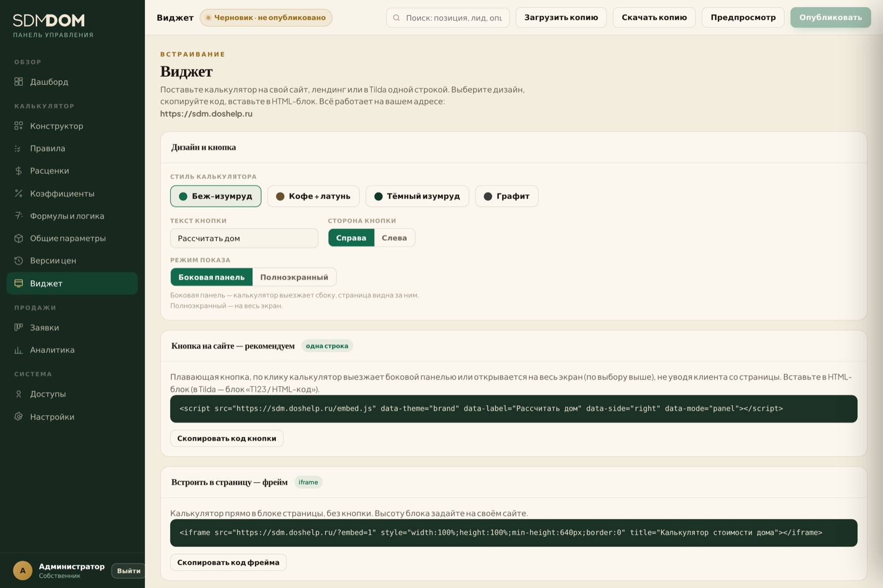Open Заявки in Продажи section
The width and height of the screenshot is (883, 588).
(72, 327)
